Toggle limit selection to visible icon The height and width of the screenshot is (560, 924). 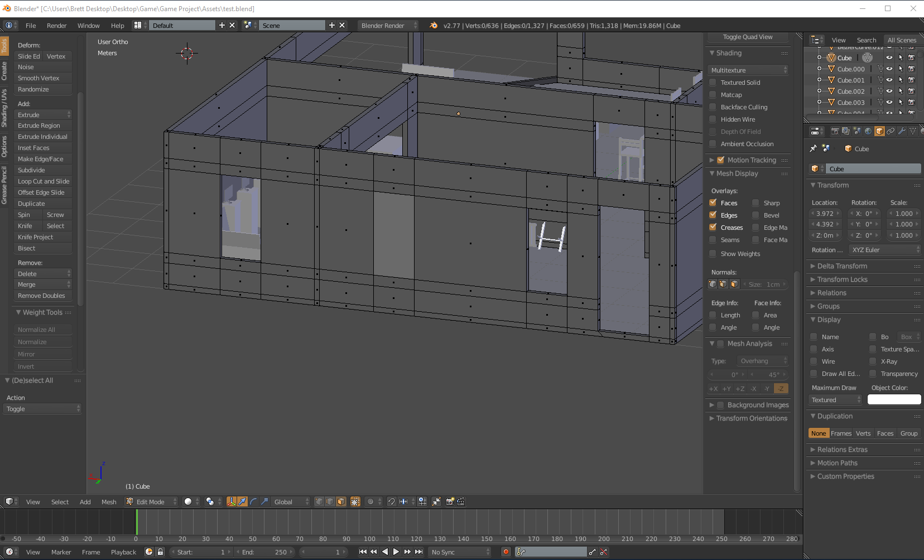tap(355, 501)
